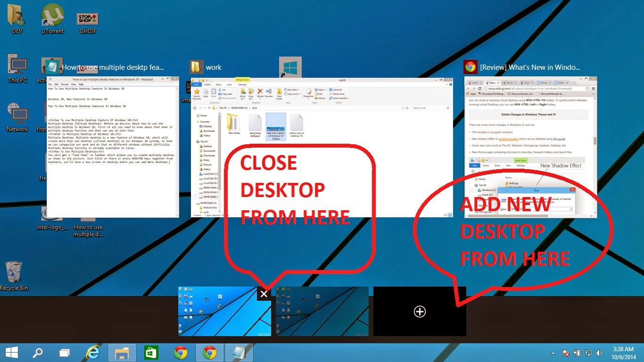Select the Chrome "[Review] What's New" preview

coord(530,147)
